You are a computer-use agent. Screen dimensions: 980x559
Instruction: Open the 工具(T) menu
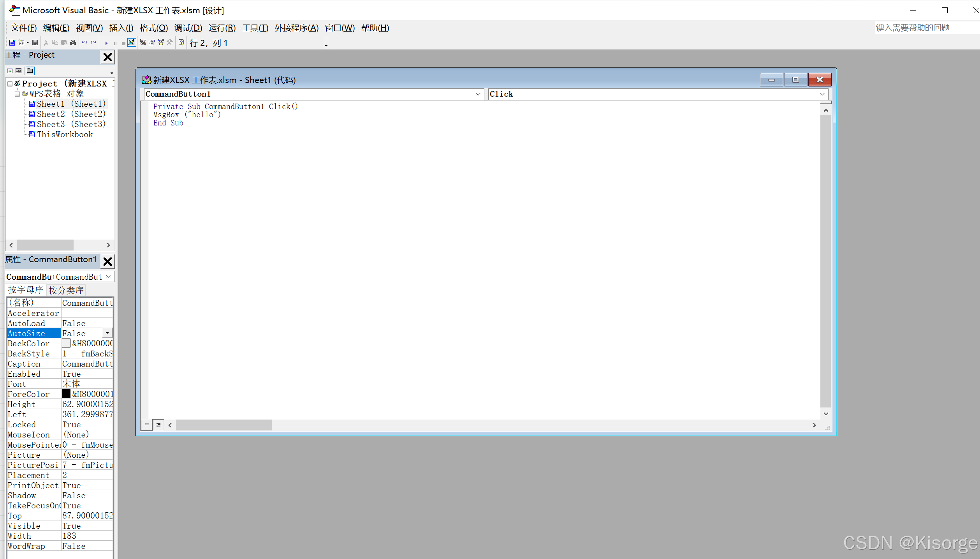255,28
